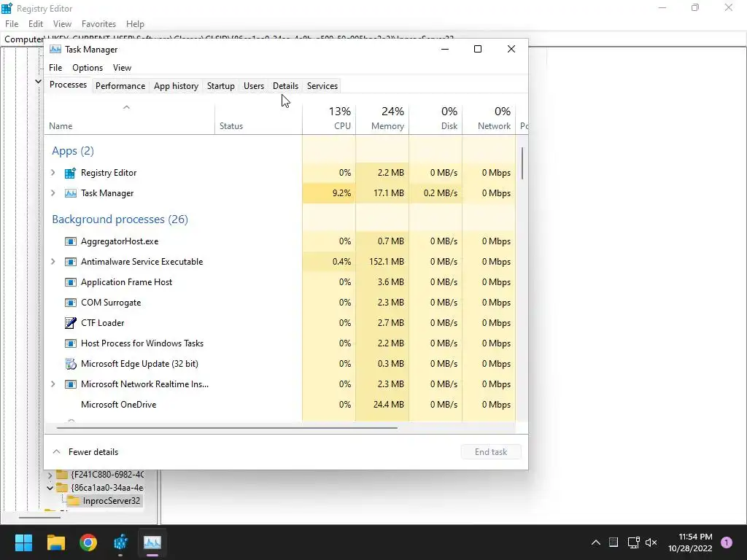Viewport: 747px width, 560px height.
Task: Sort processes by Status column
Action: click(x=259, y=118)
